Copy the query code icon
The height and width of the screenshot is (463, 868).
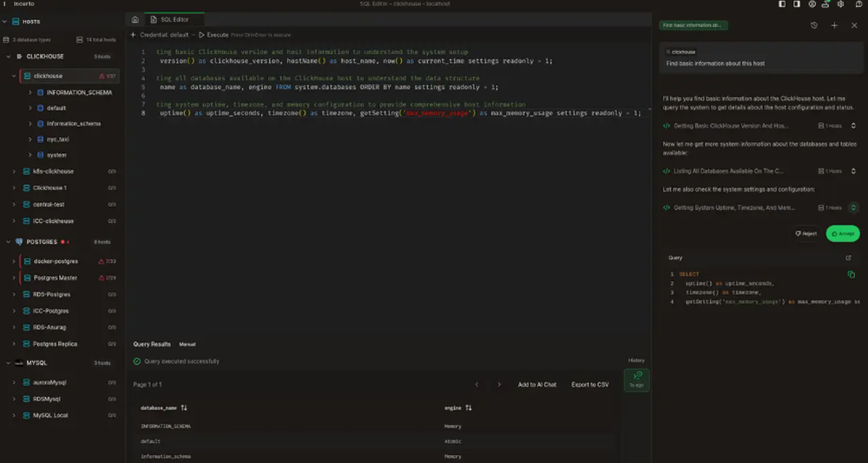click(851, 274)
